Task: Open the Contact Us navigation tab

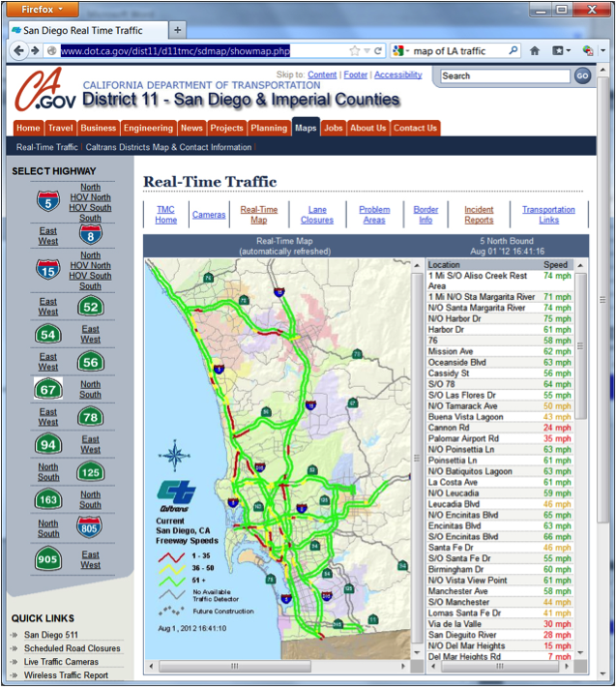Action: (x=415, y=128)
